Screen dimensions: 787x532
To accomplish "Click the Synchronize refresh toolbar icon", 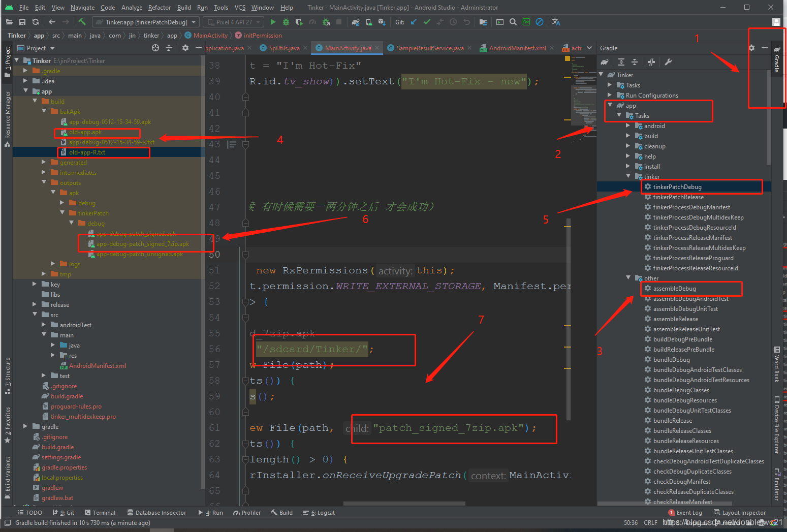I will point(36,22).
